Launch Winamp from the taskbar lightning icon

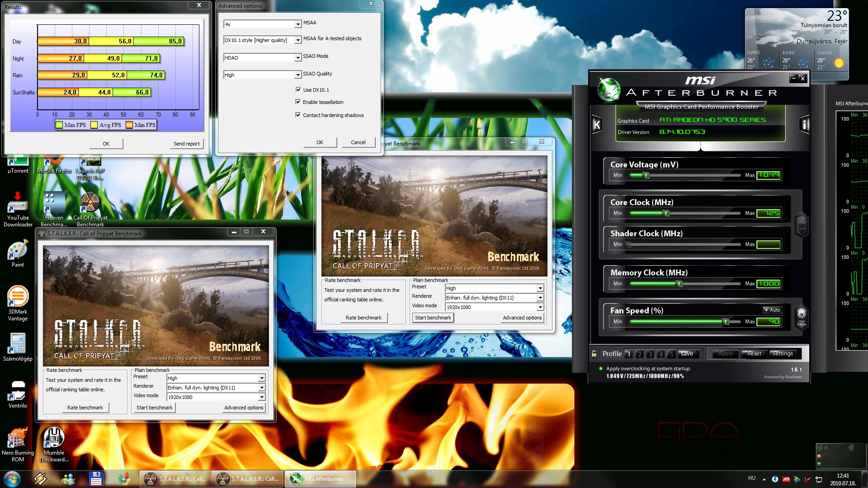pyautogui.click(x=40, y=479)
